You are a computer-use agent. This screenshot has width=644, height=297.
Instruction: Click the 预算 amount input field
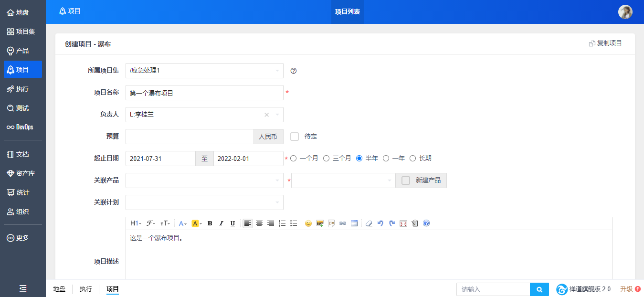[x=189, y=137]
